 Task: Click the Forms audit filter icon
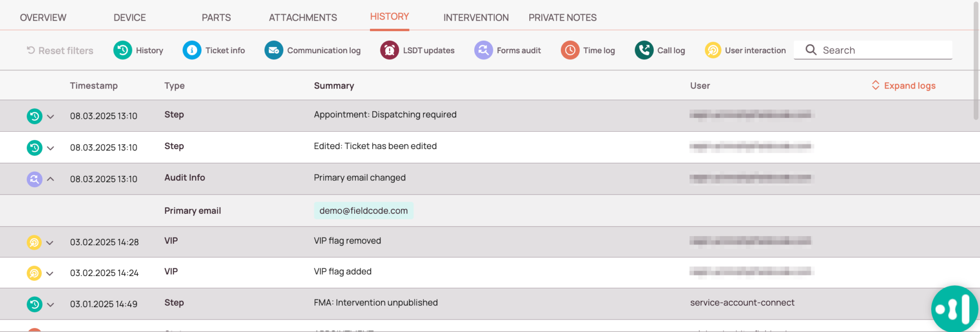[x=483, y=50]
